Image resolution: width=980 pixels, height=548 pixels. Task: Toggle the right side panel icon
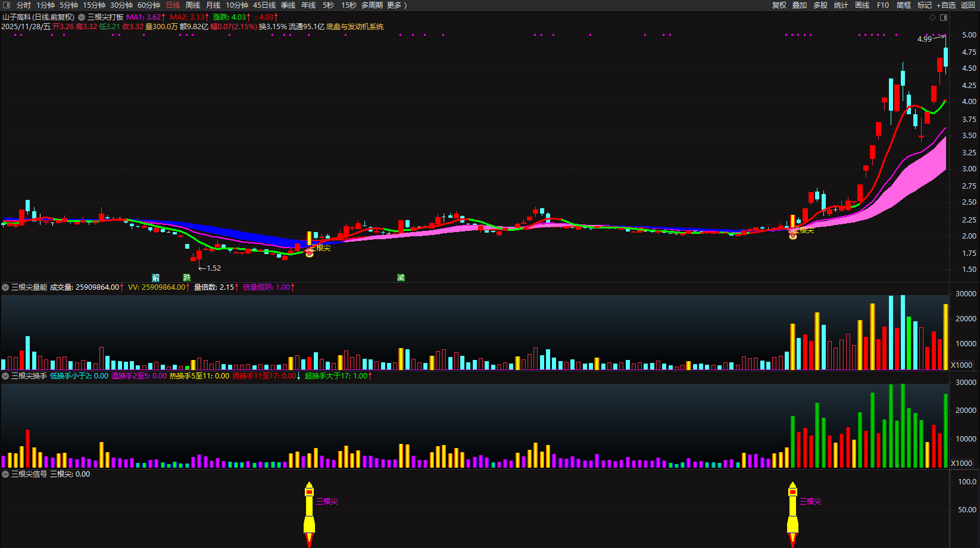pyautogui.click(x=943, y=17)
